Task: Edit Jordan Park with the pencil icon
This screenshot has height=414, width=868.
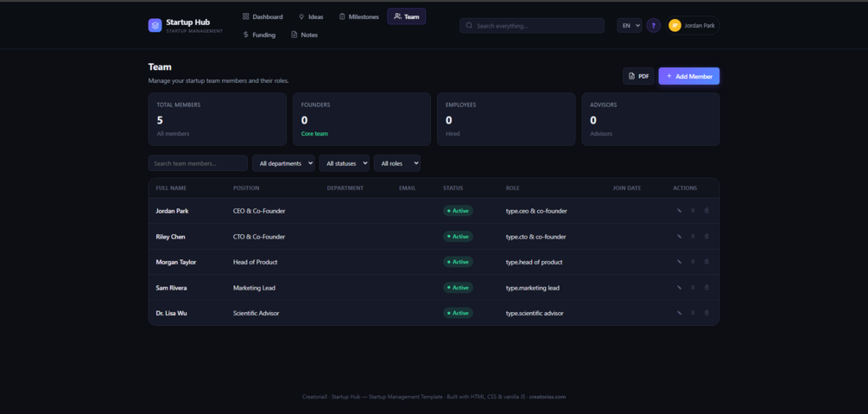Action: (679, 211)
